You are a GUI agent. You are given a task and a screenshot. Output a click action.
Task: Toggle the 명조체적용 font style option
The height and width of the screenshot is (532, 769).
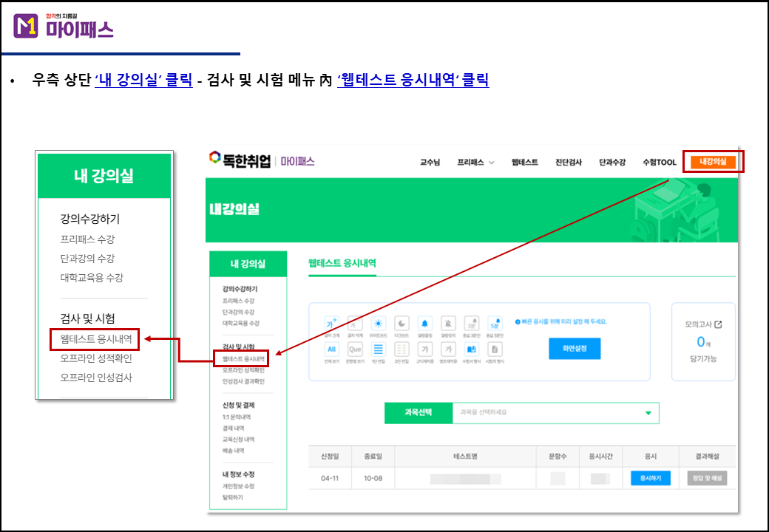click(447, 350)
